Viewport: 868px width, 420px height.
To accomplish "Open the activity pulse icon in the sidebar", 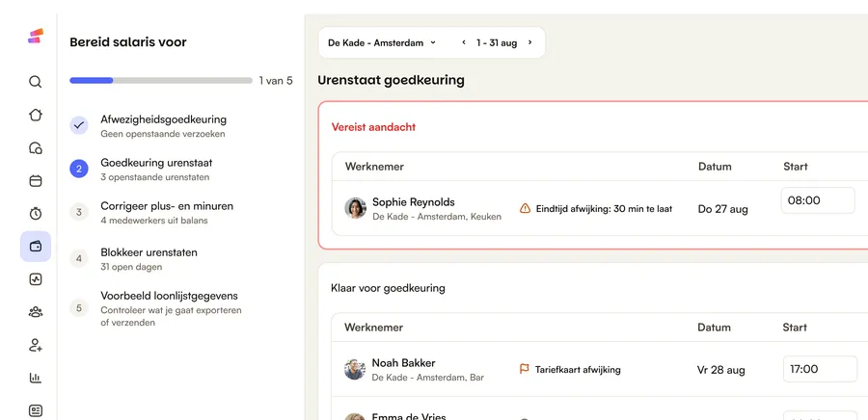I will coord(36,279).
